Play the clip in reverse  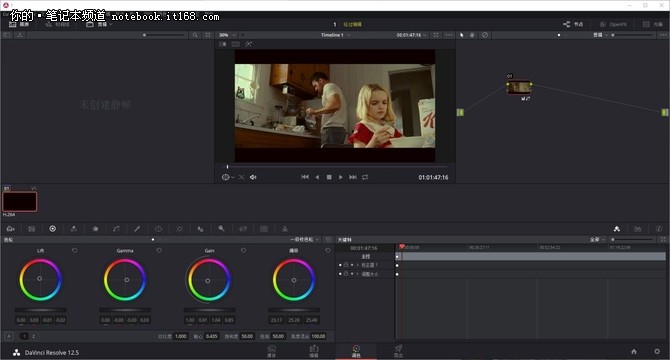coord(317,177)
